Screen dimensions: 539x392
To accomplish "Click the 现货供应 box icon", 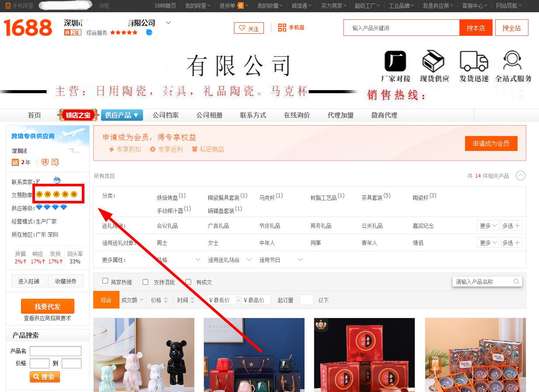I will [x=433, y=61].
